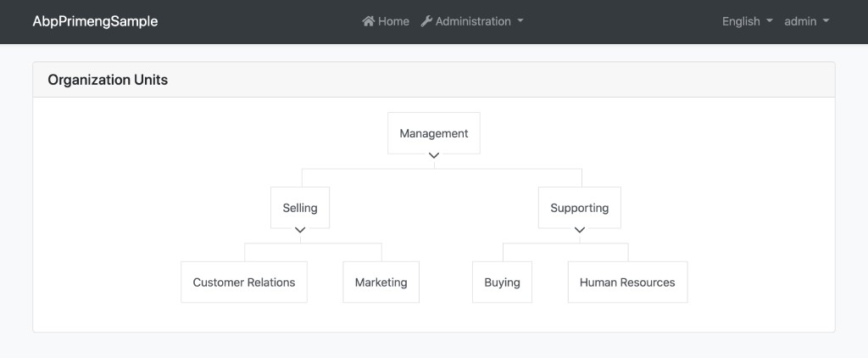Select the Supporting organization unit

point(580,208)
